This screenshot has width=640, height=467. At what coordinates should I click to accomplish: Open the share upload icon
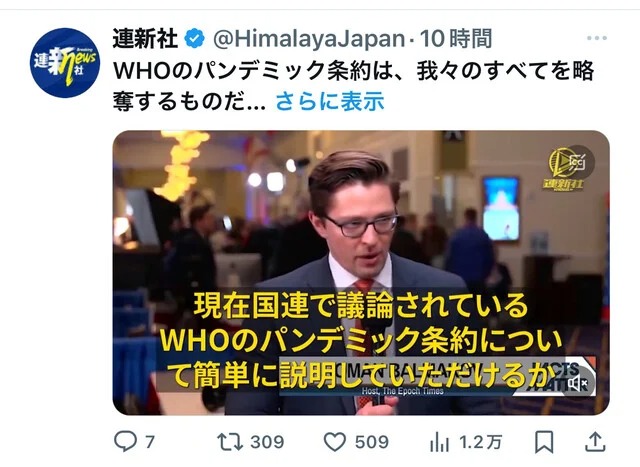click(595, 442)
